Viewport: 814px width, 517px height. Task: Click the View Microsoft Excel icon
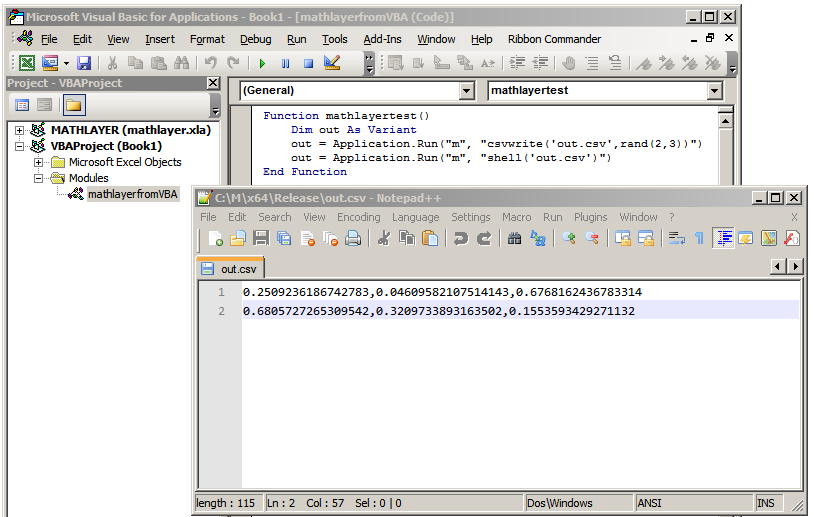27,63
